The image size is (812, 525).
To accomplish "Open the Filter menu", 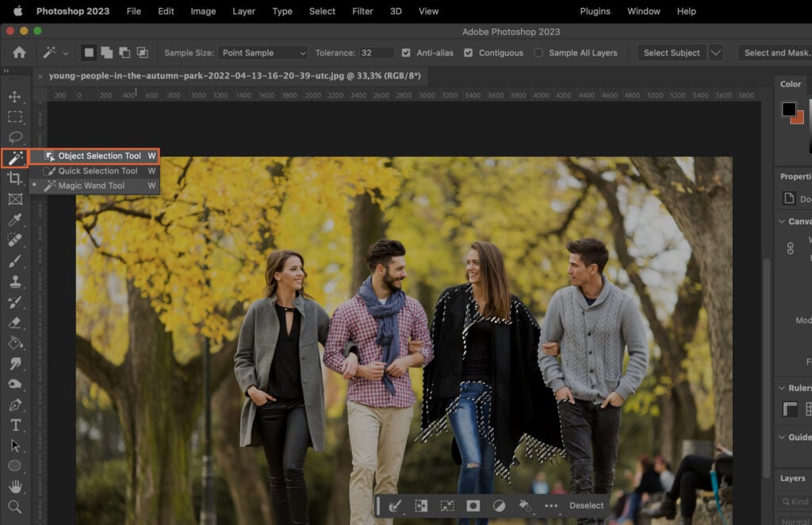I will click(x=362, y=11).
